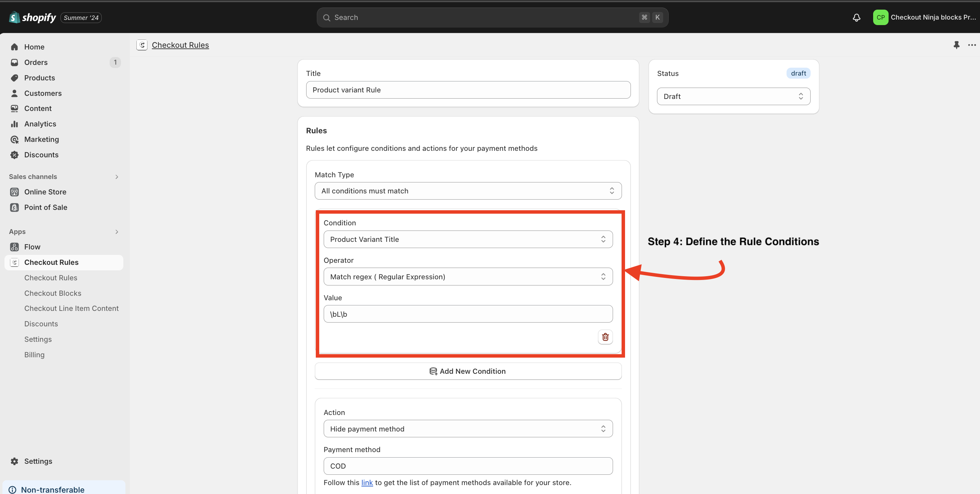Screen dimensions: 980x494
Task: Open notifications bell
Action: coord(856,18)
